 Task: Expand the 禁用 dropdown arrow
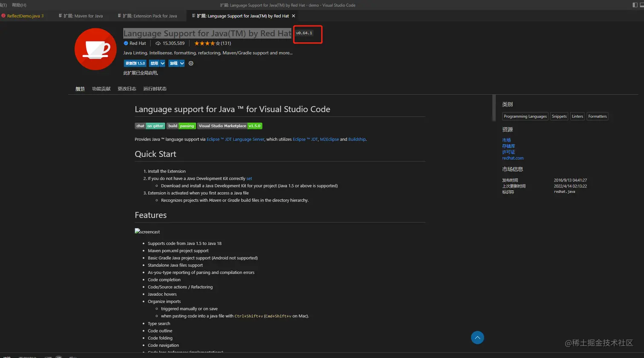[162, 63]
